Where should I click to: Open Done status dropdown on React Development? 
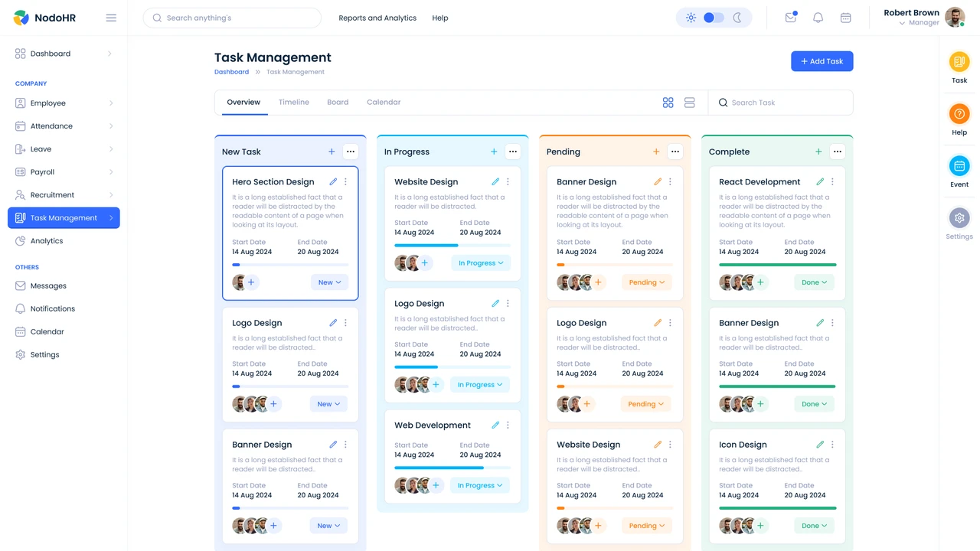(x=815, y=282)
